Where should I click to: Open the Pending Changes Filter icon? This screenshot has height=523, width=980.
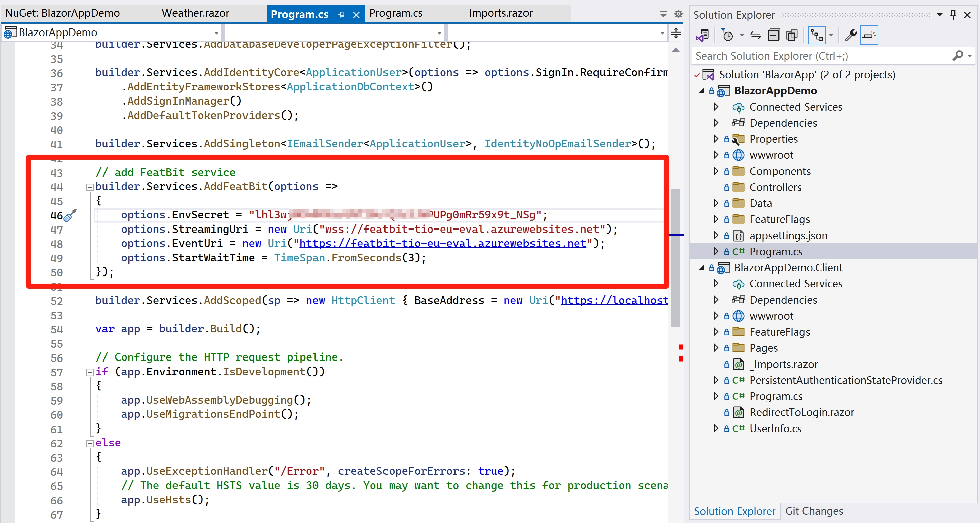pos(727,36)
